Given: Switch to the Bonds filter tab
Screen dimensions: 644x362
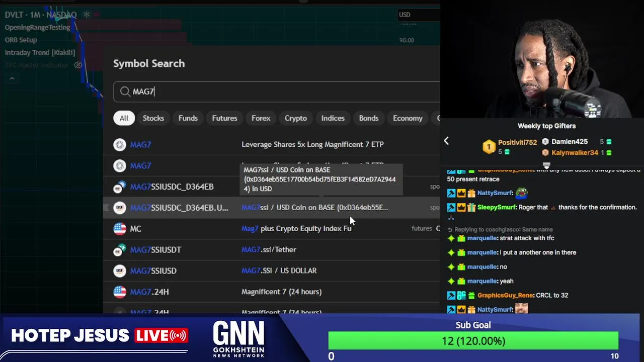Looking at the screenshot, I should 369,118.
